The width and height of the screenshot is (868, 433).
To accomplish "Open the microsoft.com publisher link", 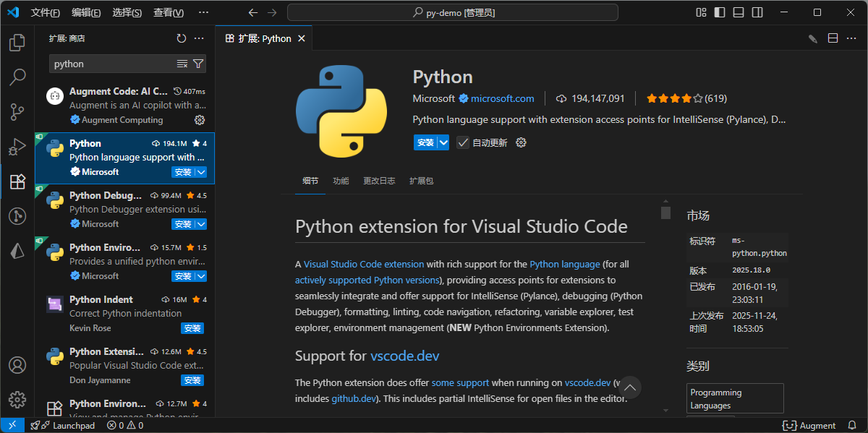I will click(502, 98).
